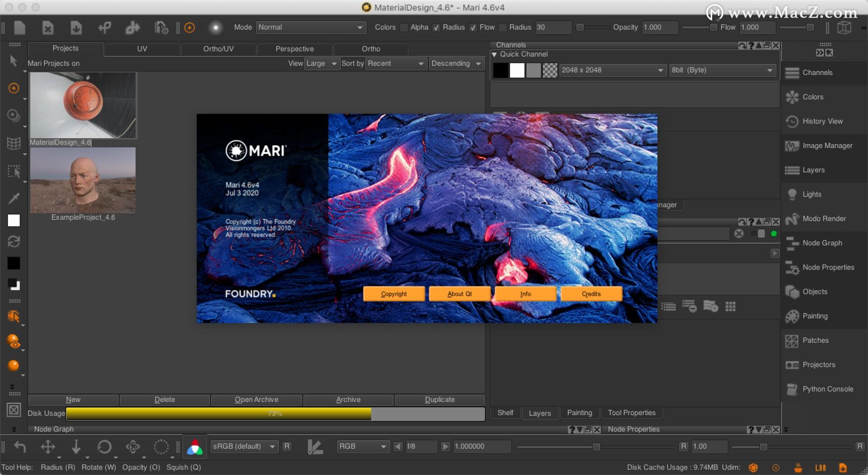Switch to the Perspective tab

pyautogui.click(x=294, y=49)
